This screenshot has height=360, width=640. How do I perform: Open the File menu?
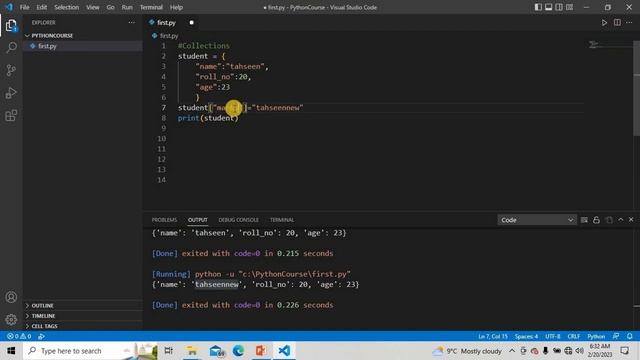pyautogui.click(x=24, y=7)
